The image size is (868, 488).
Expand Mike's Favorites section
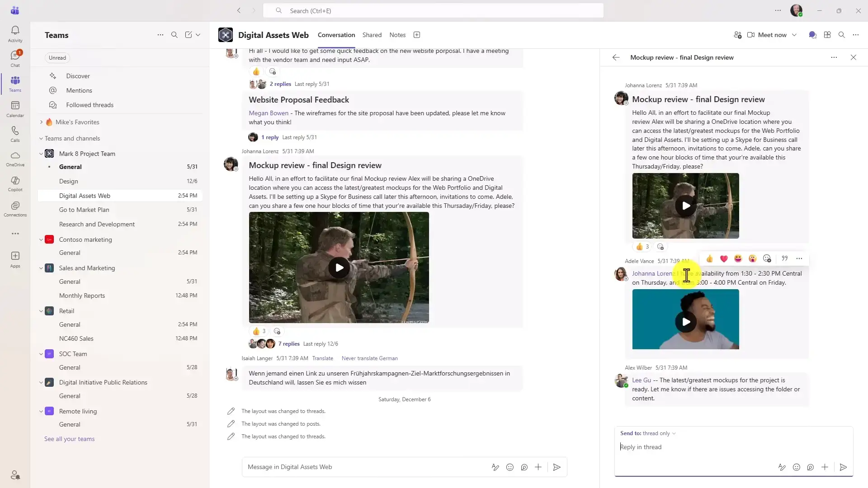(41, 122)
